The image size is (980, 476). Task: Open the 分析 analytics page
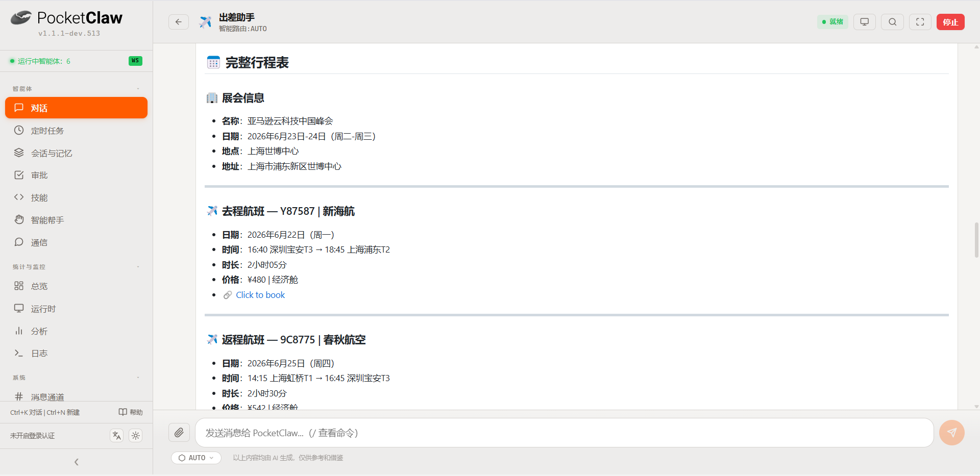pyautogui.click(x=77, y=331)
